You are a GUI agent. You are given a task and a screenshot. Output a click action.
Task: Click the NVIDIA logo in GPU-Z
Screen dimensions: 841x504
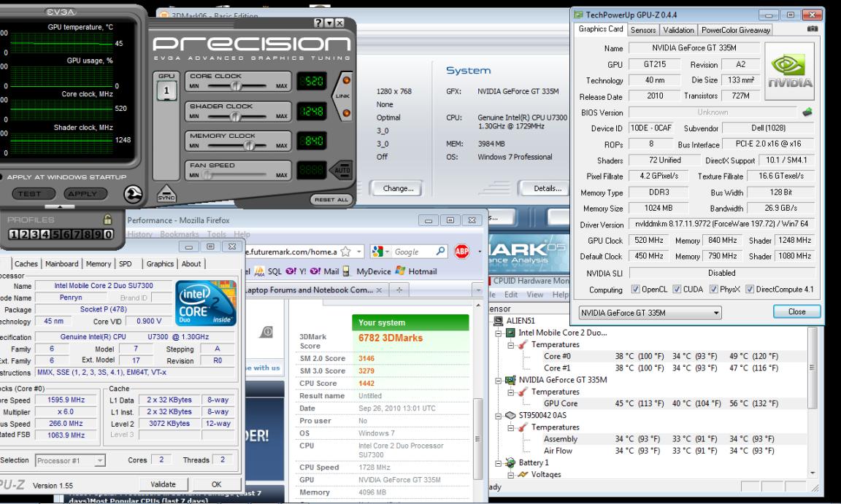789,71
